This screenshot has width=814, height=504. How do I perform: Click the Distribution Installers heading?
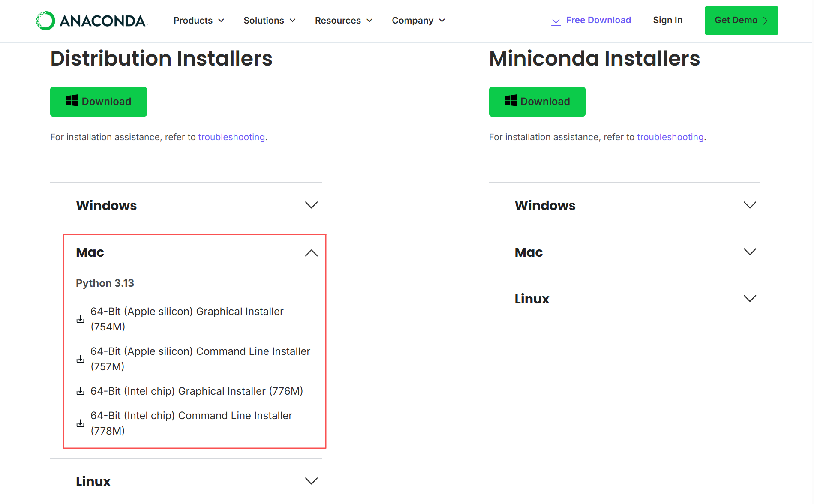pos(161,59)
